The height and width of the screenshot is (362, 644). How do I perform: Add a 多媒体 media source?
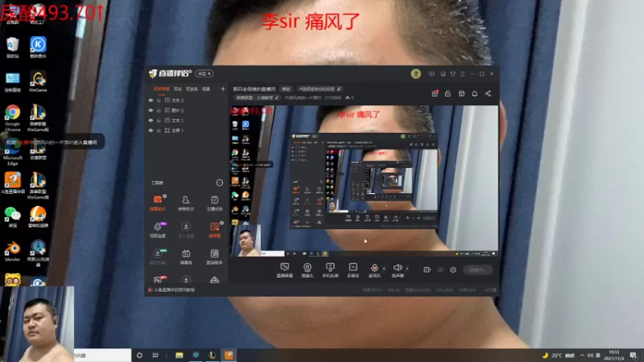pos(353,270)
